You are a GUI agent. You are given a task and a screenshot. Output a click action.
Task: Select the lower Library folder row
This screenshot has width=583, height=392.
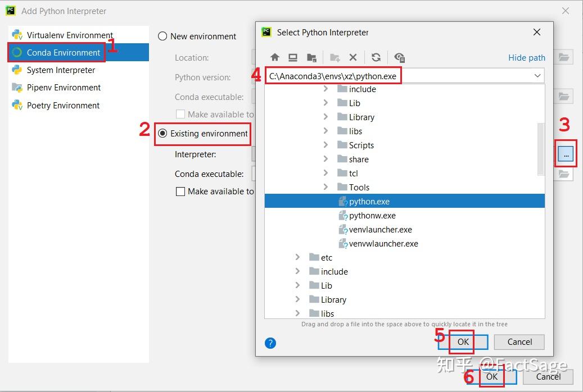point(405,299)
